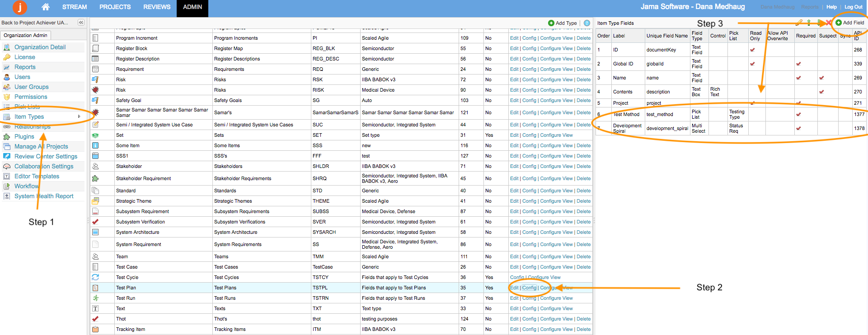Select the documentKey field name cell
The width and height of the screenshot is (868, 335).
coord(661,50)
